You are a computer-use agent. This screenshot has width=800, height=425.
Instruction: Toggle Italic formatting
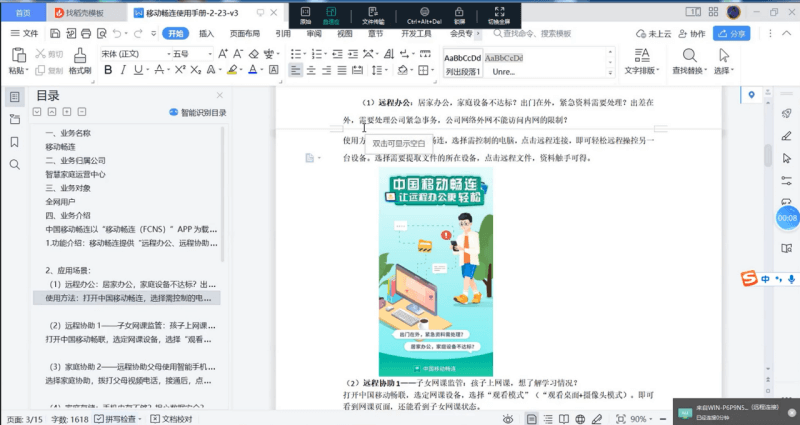(x=123, y=70)
